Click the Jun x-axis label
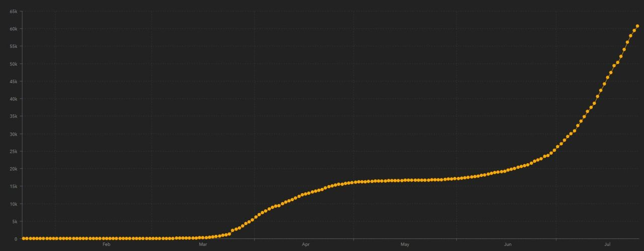 coord(508,244)
